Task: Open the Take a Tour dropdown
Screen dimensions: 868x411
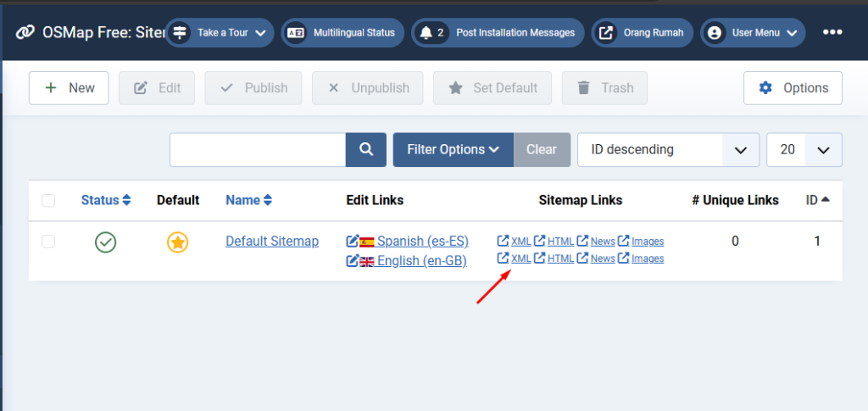Action: tap(220, 33)
